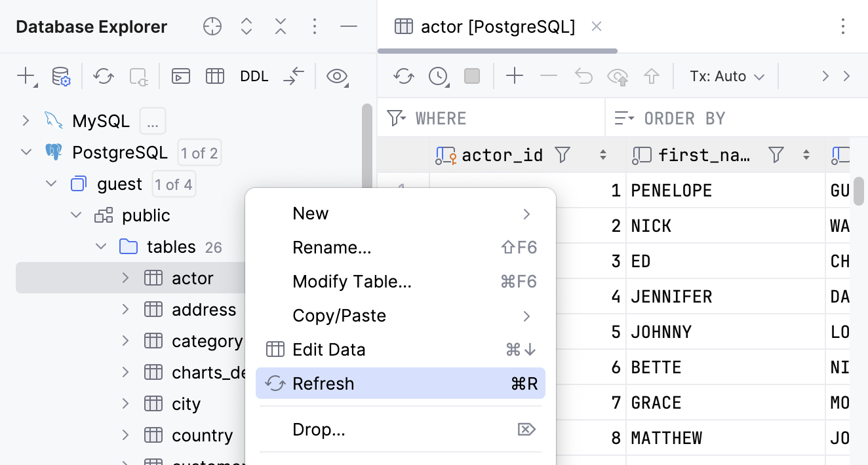Select Modify Table from context menu
This screenshot has height=465, width=868.
pos(352,281)
